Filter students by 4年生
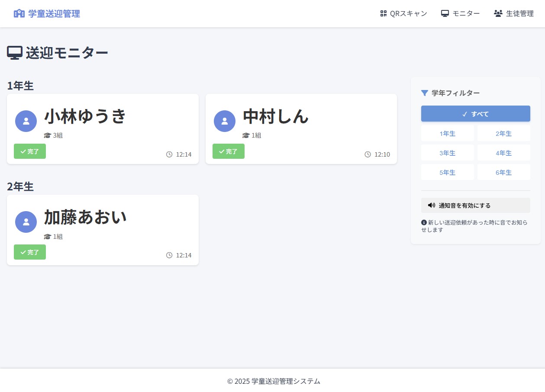The width and height of the screenshot is (545, 392). [503, 153]
